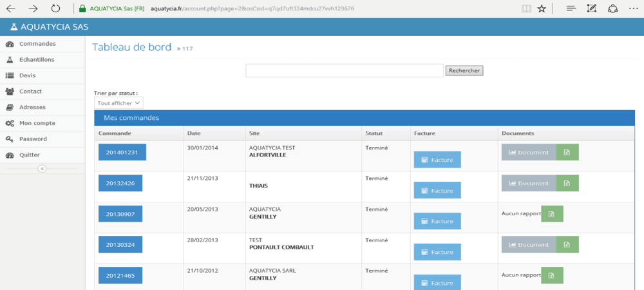
Task: Open Password in the sidebar
Action: tap(43, 139)
